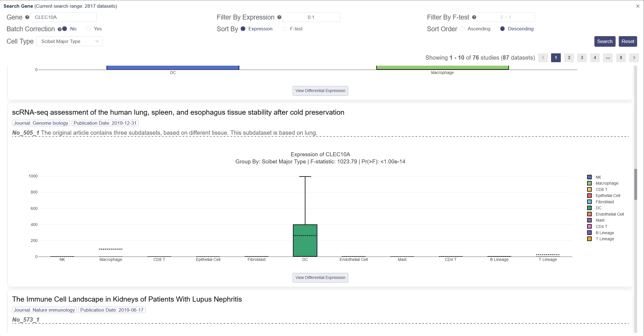Click the Gene name input field
The height and width of the screenshot is (336, 644).
[63, 17]
